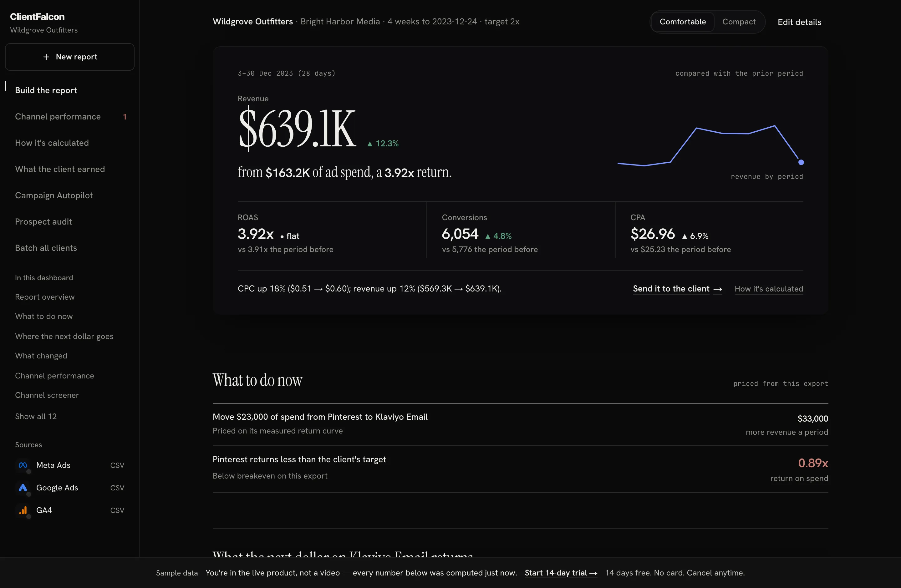
Task: Click the plus icon in New report
Action: coord(46,57)
